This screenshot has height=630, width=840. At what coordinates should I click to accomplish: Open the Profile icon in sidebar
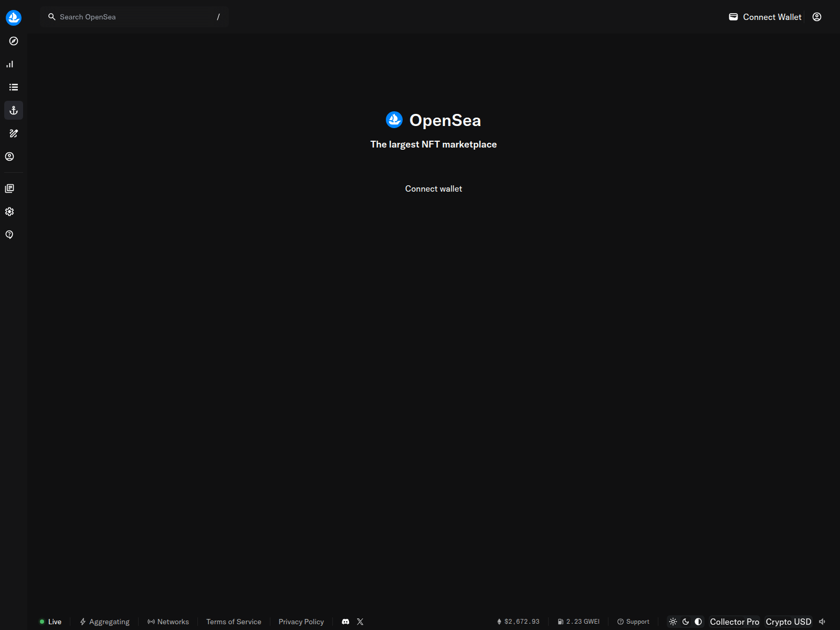[x=9, y=156]
